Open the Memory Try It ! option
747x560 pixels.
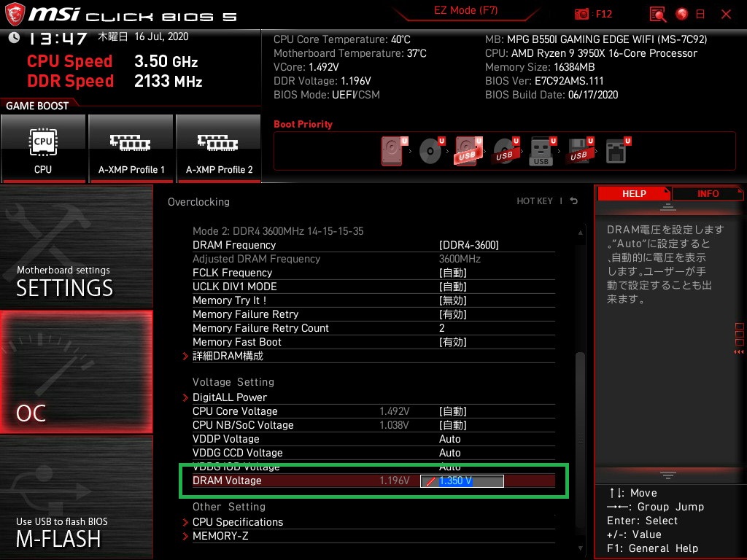coord(373,300)
